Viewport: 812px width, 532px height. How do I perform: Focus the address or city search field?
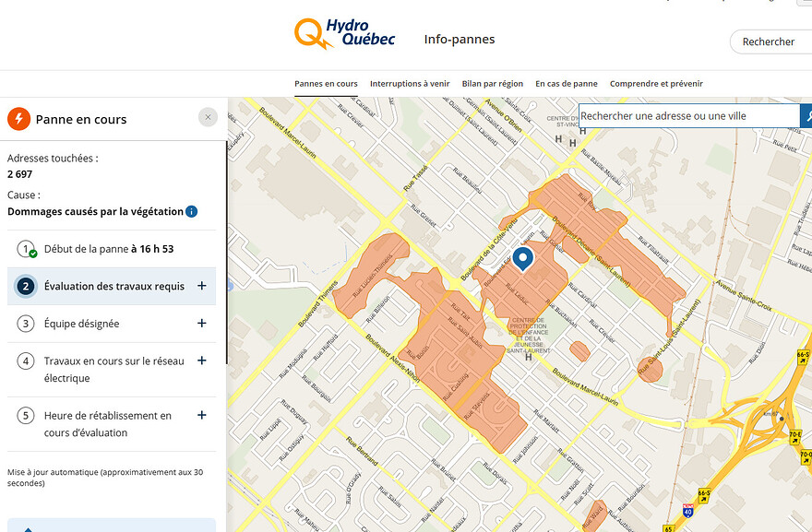click(x=687, y=116)
